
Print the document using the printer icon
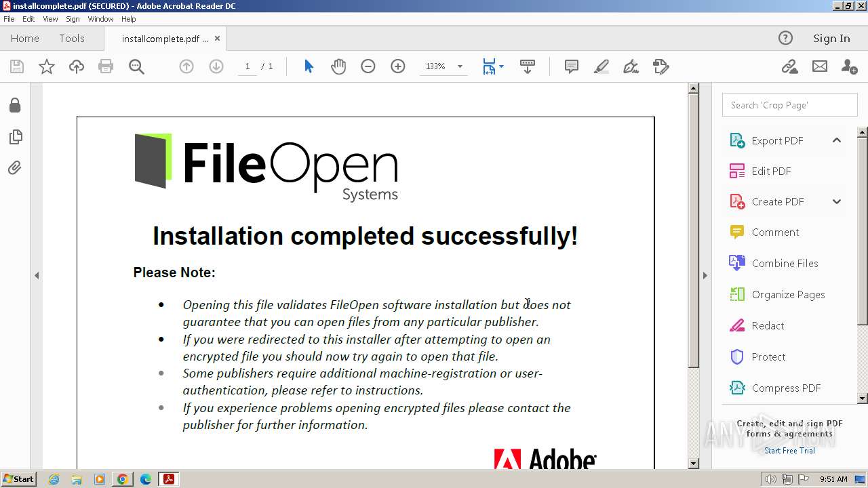[106, 66]
